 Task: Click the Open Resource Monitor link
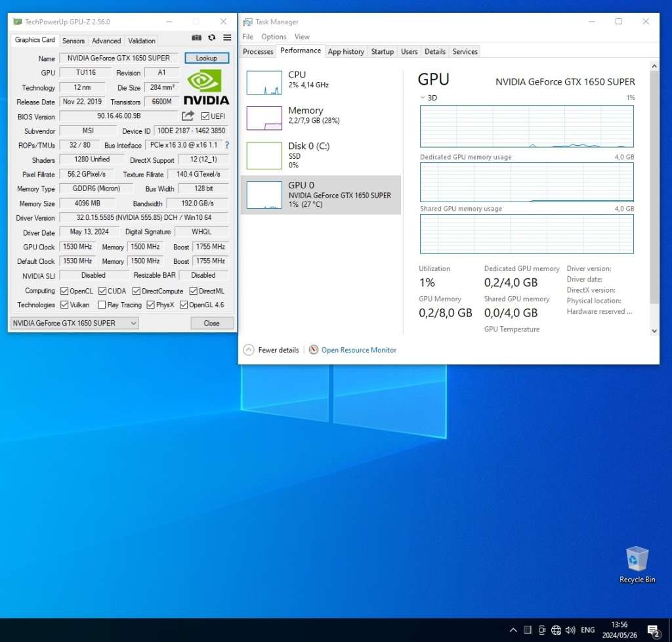(358, 350)
